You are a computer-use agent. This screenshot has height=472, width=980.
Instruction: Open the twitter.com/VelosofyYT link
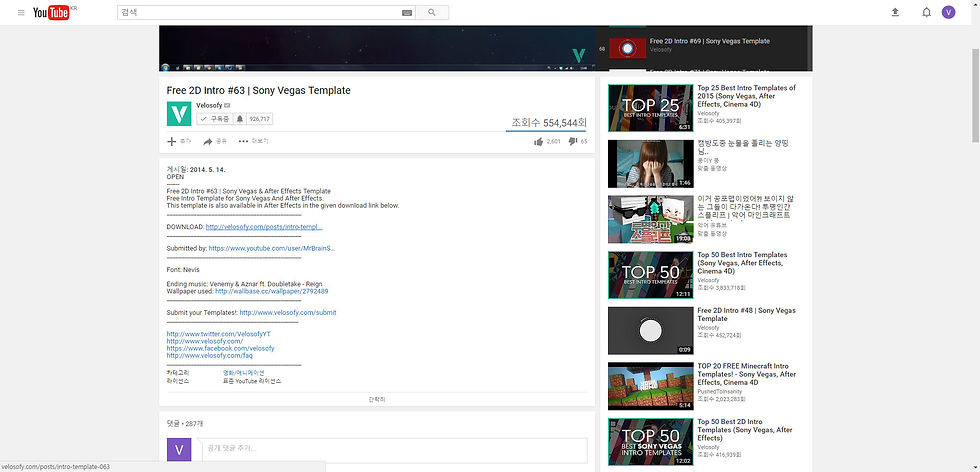pyautogui.click(x=219, y=334)
